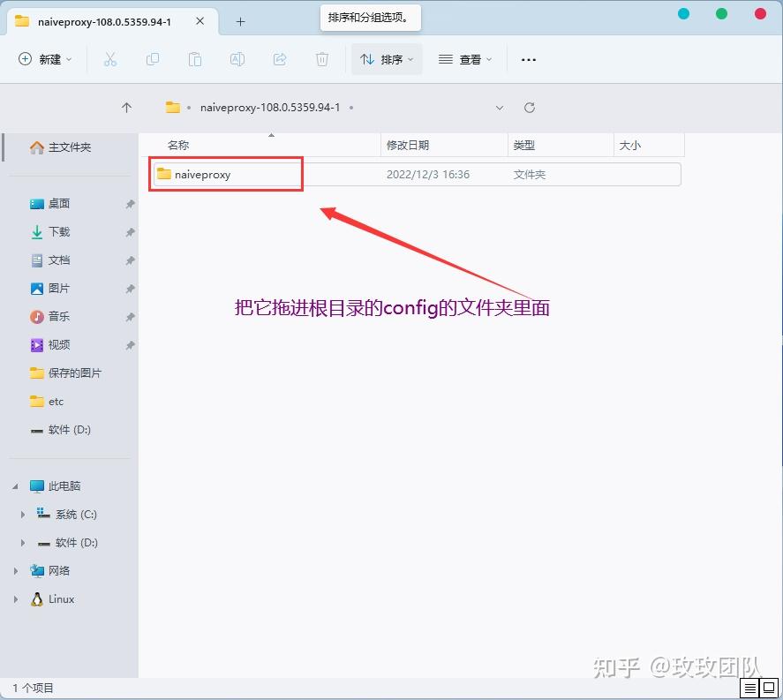Expand the 系统 (C:) drive node

coord(22,515)
